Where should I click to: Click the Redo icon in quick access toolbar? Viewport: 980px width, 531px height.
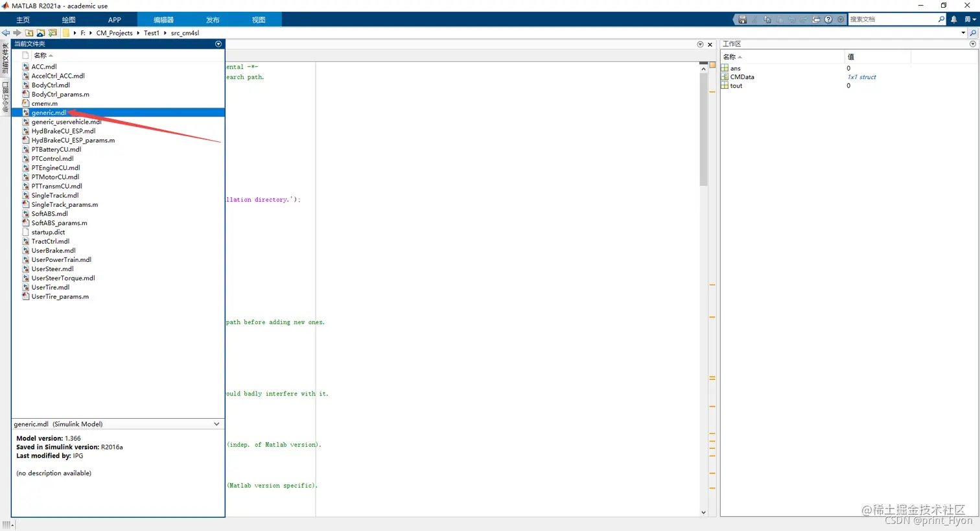point(804,19)
